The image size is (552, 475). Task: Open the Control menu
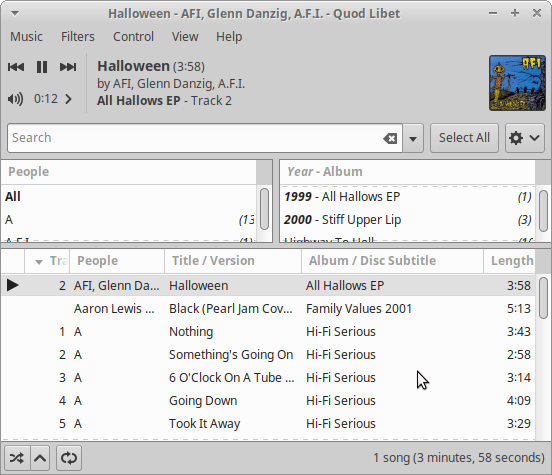click(133, 37)
